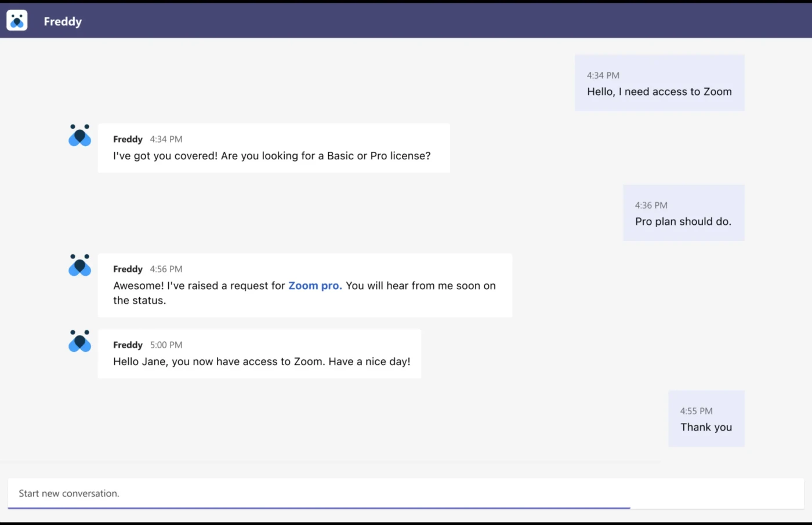Click the 5:00 PM timestamp
This screenshot has width=812, height=525.
pos(166,345)
